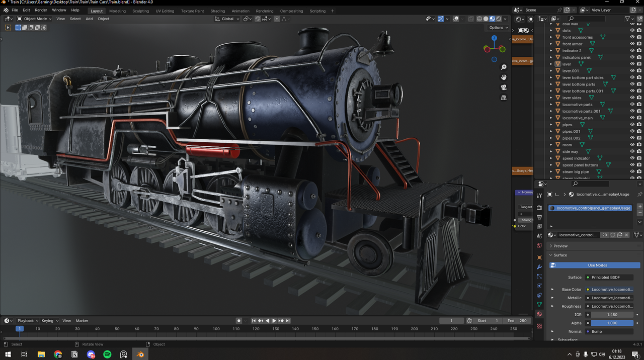Open the shading options dropdown arrow
The width and height of the screenshot is (644, 360).
(x=506, y=19)
